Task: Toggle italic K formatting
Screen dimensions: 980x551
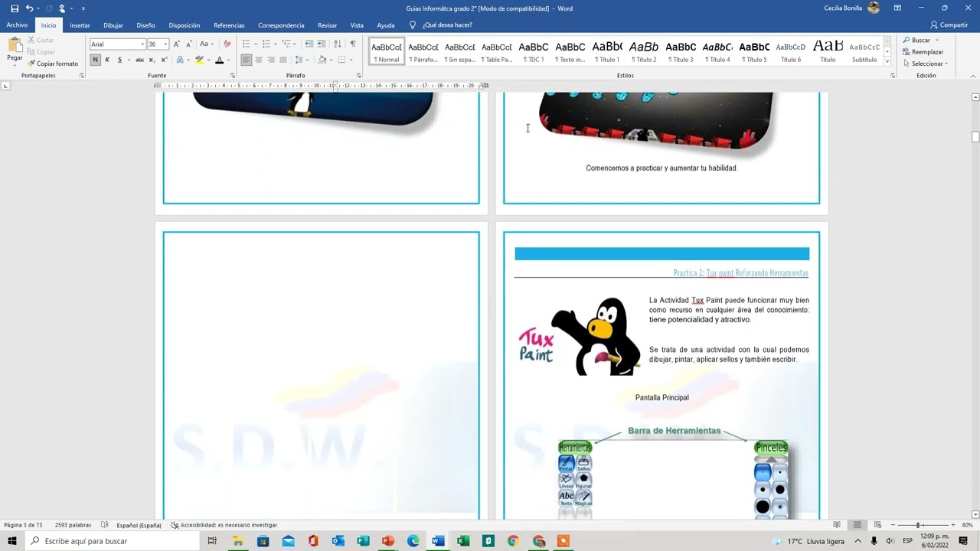Action: click(x=107, y=60)
